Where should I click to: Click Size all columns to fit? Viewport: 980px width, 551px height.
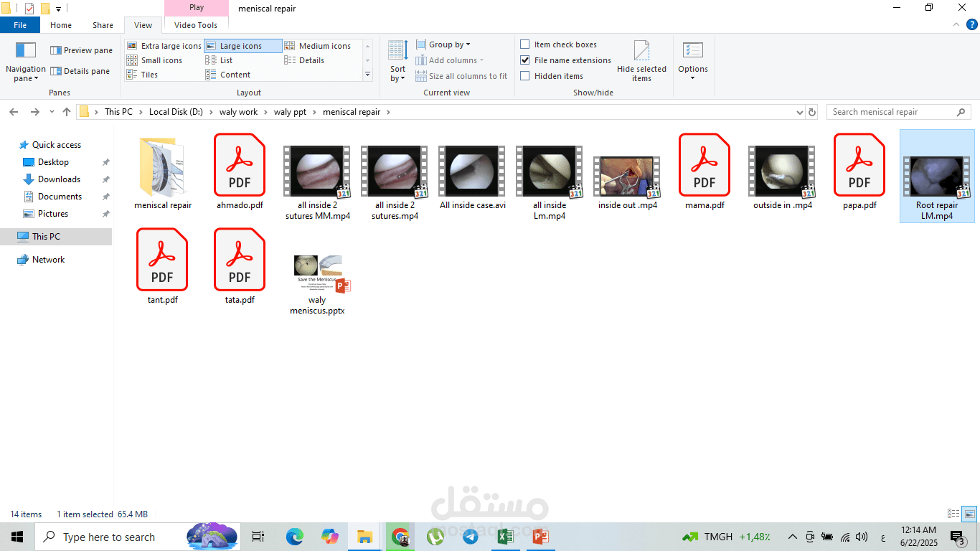pyautogui.click(x=461, y=76)
